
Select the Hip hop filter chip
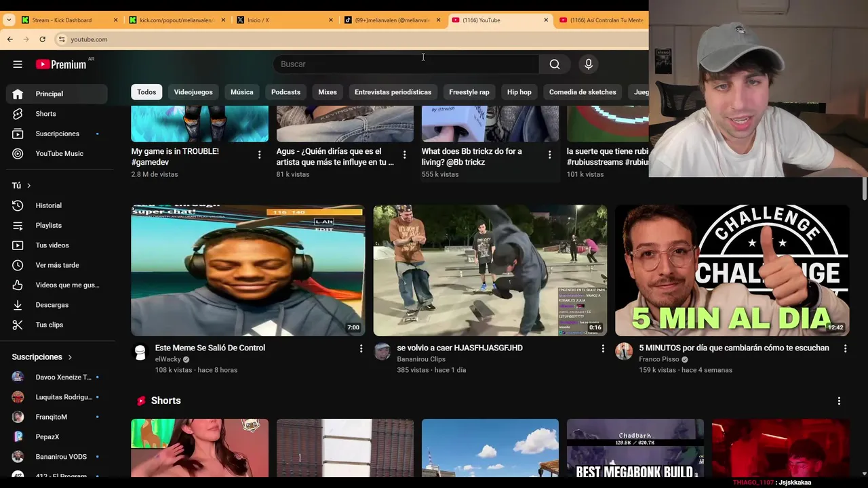point(519,92)
